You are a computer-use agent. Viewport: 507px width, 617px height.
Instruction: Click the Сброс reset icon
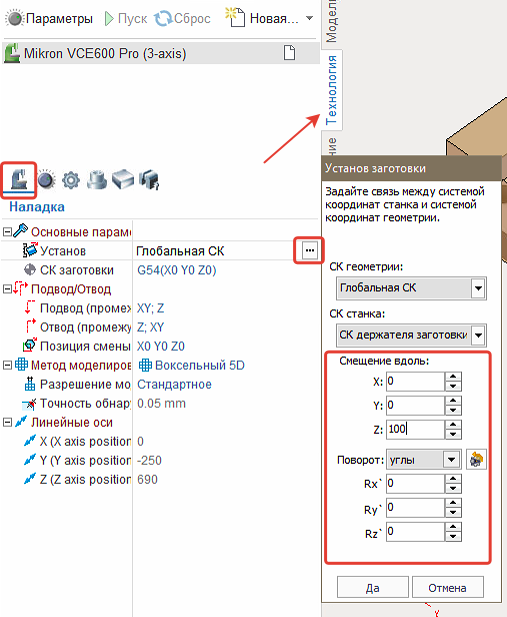click(x=162, y=18)
